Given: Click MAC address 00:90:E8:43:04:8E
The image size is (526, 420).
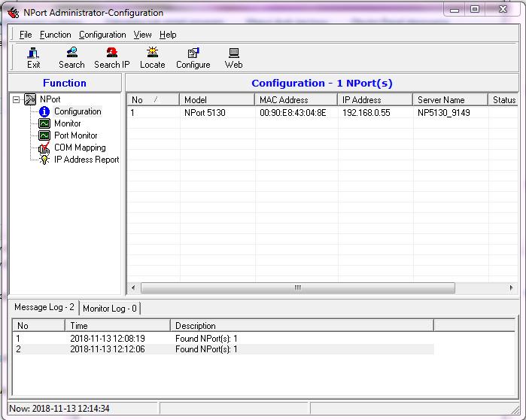Looking at the screenshot, I should 293,113.
